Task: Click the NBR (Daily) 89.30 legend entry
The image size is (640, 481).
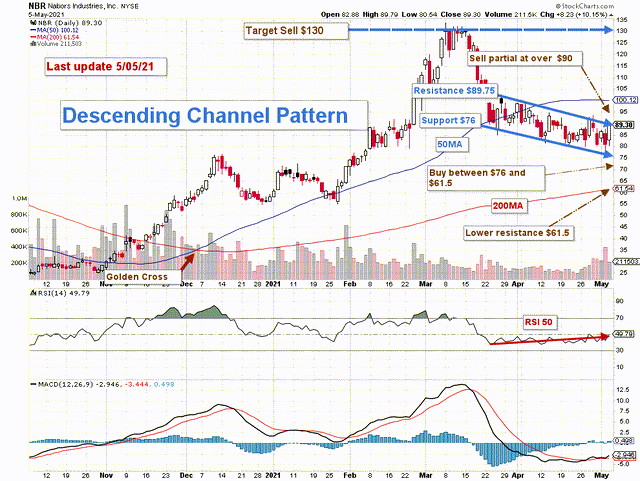Action: pos(67,23)
